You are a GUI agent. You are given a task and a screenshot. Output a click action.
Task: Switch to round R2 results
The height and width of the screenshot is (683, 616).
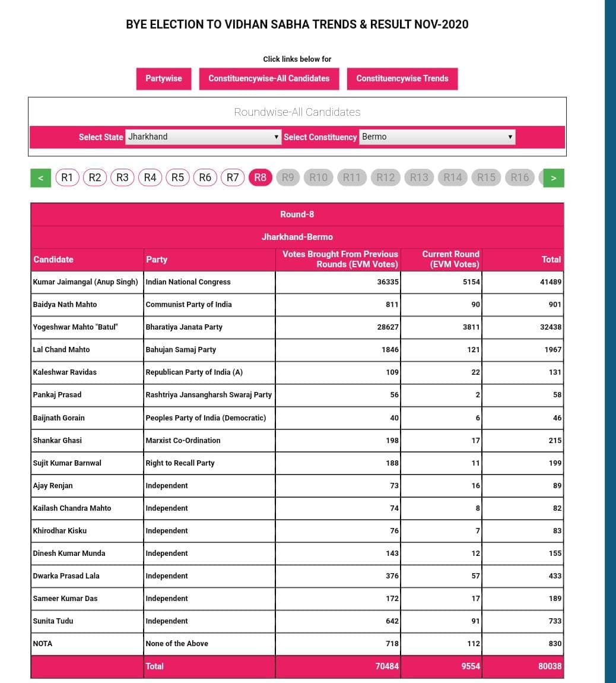click(x=95, y=177)
